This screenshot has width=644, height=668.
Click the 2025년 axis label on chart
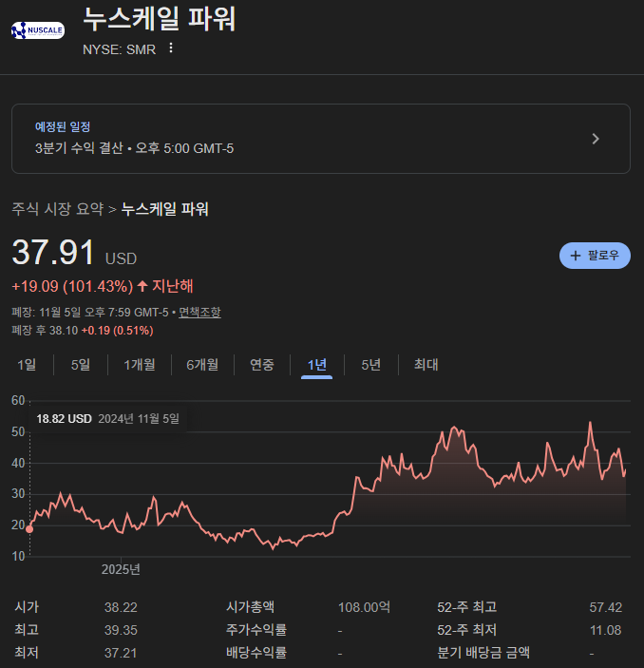pyautogui.click(x=121, y=569)
